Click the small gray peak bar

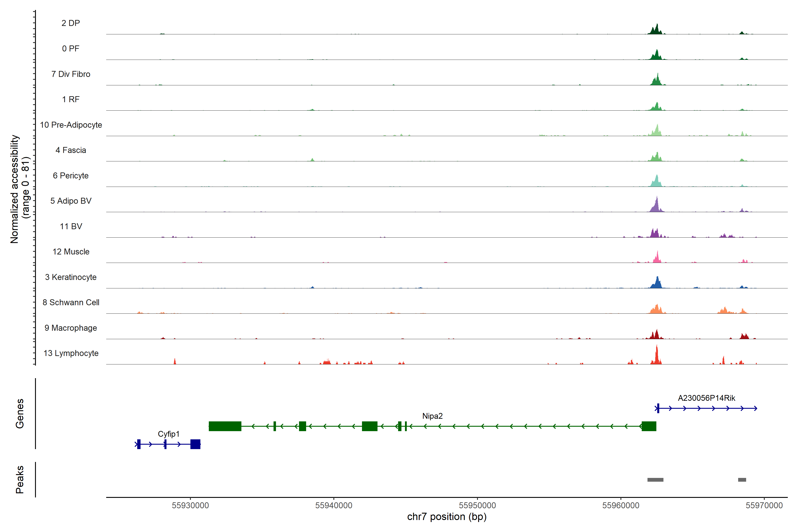click(x=742, y=480)
